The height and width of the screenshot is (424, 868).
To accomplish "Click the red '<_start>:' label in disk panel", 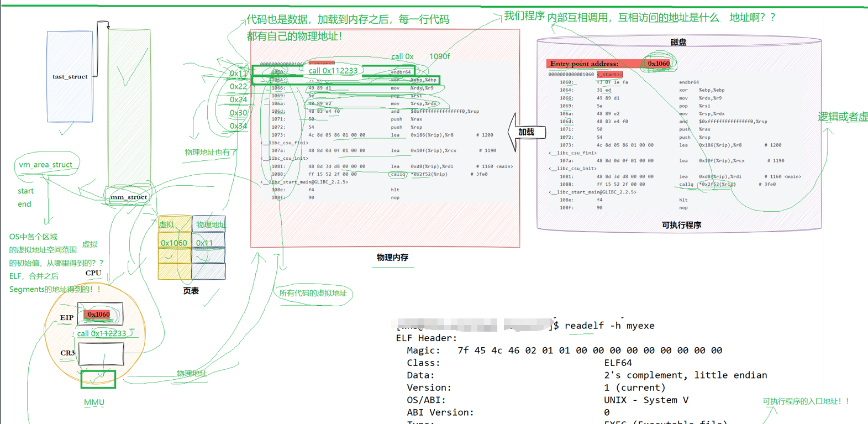I will 609,74.
